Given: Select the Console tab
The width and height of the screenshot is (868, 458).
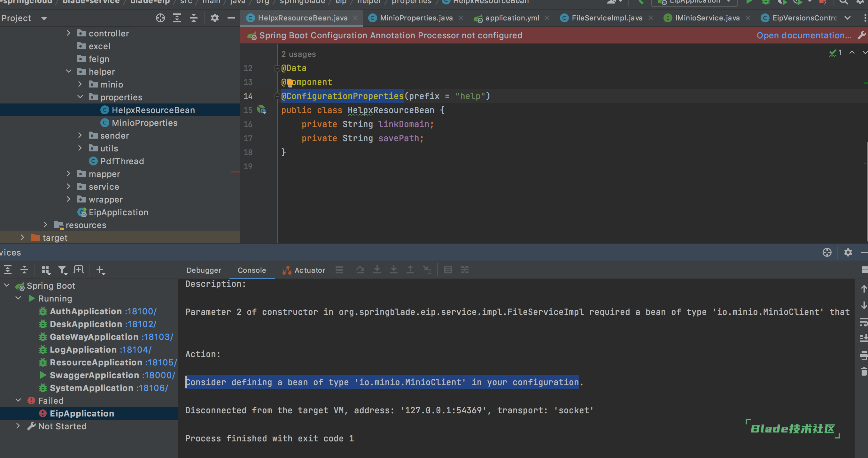Looking at the screenshot, I should point(252,270).
